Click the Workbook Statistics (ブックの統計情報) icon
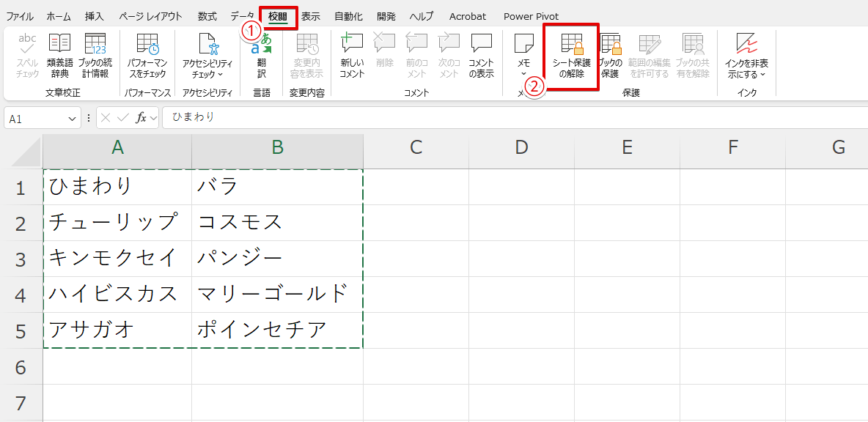 95,56
